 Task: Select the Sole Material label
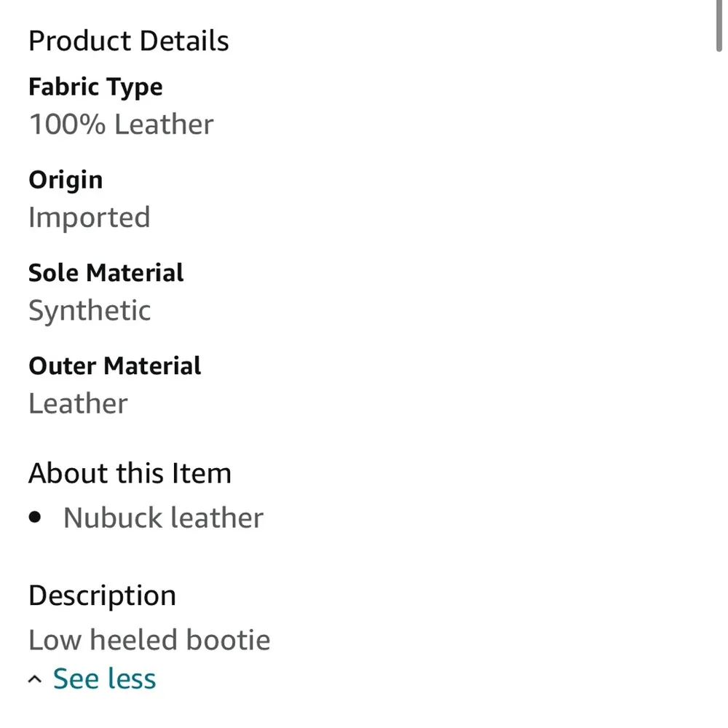(106, 273)
